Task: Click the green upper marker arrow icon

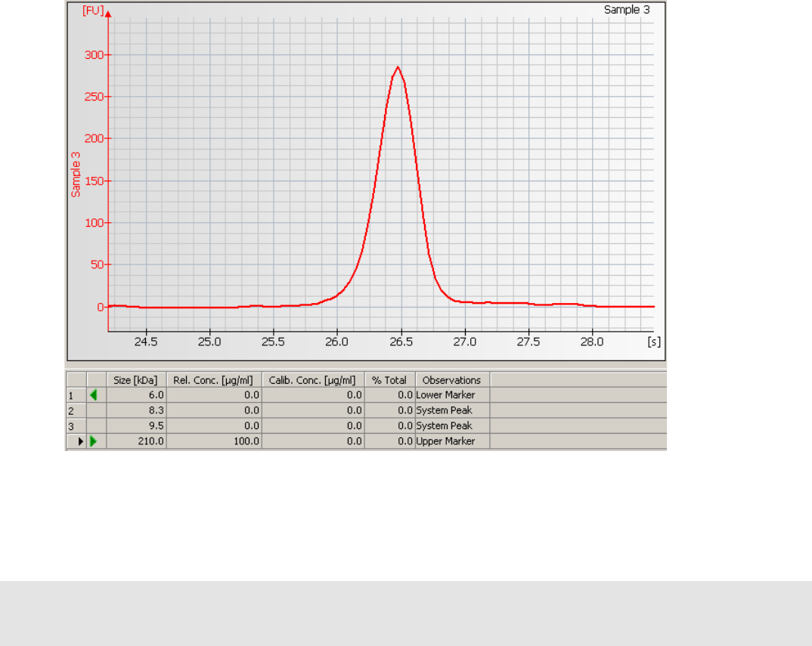Action: click(x=94, y=441)
